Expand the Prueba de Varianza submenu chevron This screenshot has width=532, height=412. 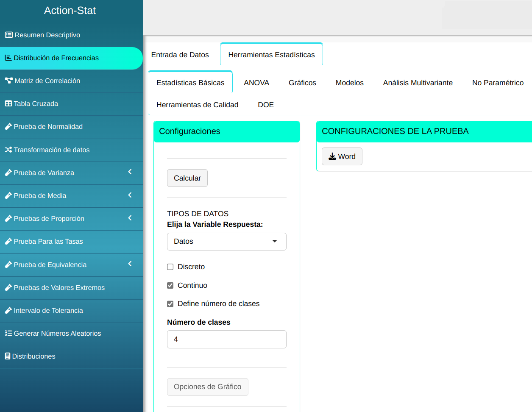pos(130,172)
